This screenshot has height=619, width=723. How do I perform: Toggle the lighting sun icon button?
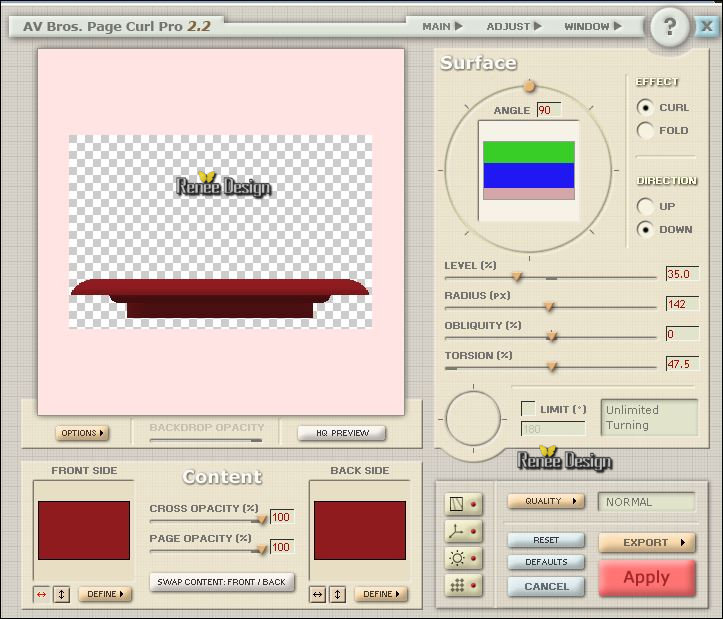pyautogui.click(x=463, y=559)
